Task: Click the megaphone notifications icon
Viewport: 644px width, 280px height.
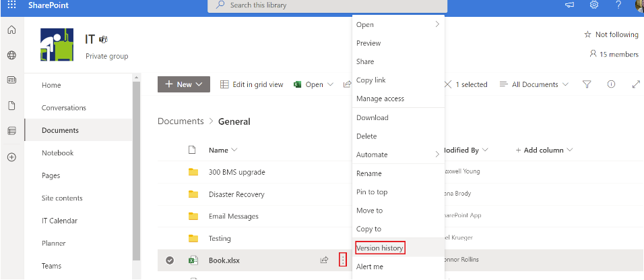Action: pos(569,5)
